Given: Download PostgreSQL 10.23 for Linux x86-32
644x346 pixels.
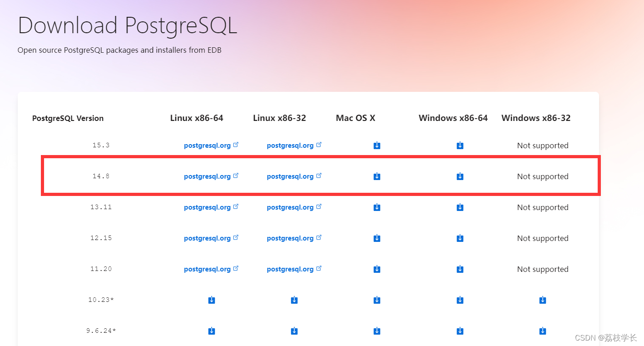Looking at the screenshot, I should pos(294,300).
